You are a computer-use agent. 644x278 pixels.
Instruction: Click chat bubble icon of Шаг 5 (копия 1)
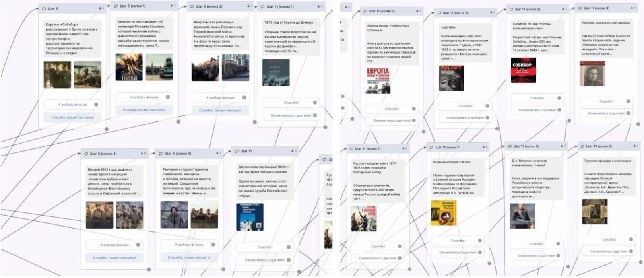(116, 6)
